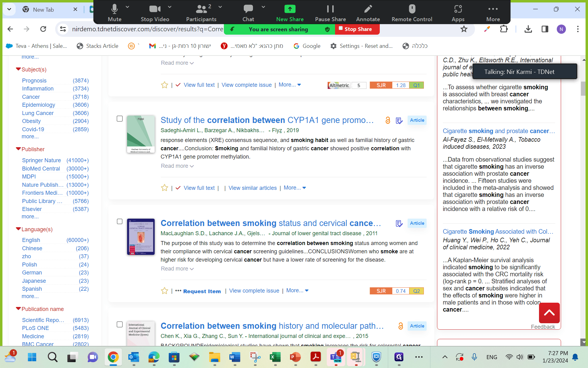Image resolution: width=588 pixels, height=368 pixels.
Task: Tick the checkbox beside cervical cancer article
Action: [x=120, y=221]
